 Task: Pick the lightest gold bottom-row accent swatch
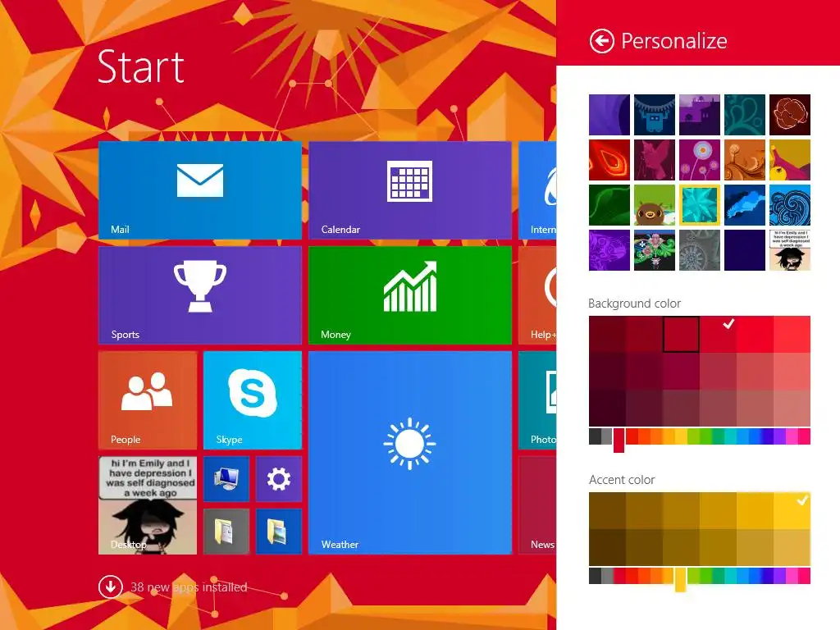point(792,547)
